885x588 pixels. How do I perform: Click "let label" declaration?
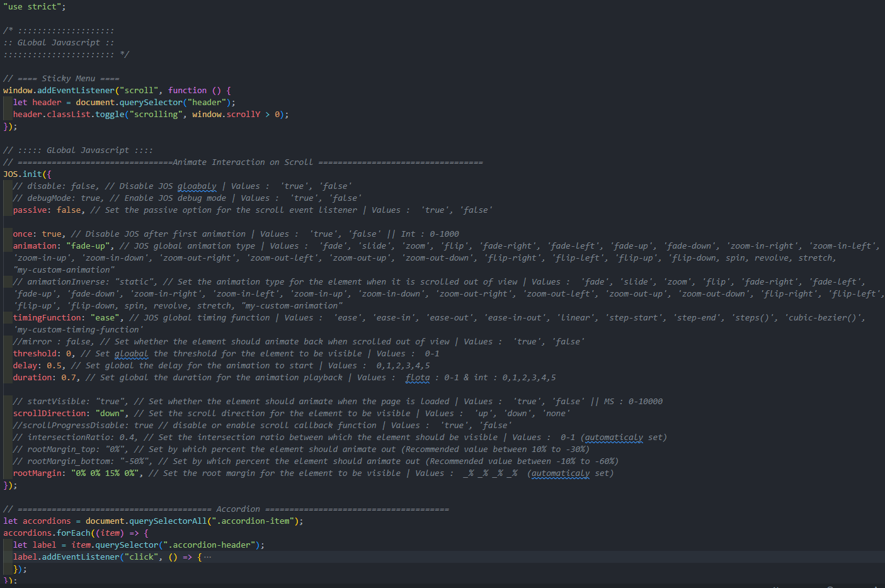pos(35,545)
